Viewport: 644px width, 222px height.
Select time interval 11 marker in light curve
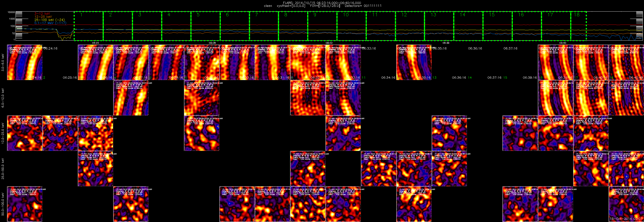click(x=375, y=15)
